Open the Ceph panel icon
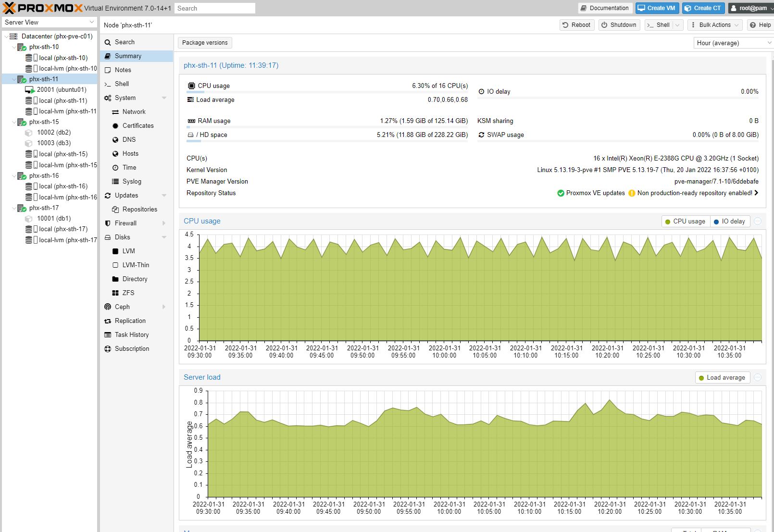Screen dimensions: 774x532 coord(108,307)
